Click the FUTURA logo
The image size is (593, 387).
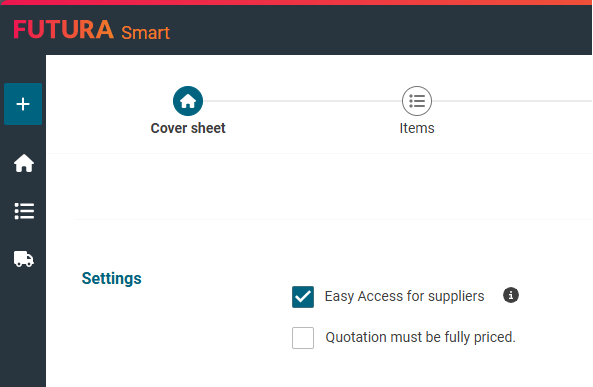[64, 30]
